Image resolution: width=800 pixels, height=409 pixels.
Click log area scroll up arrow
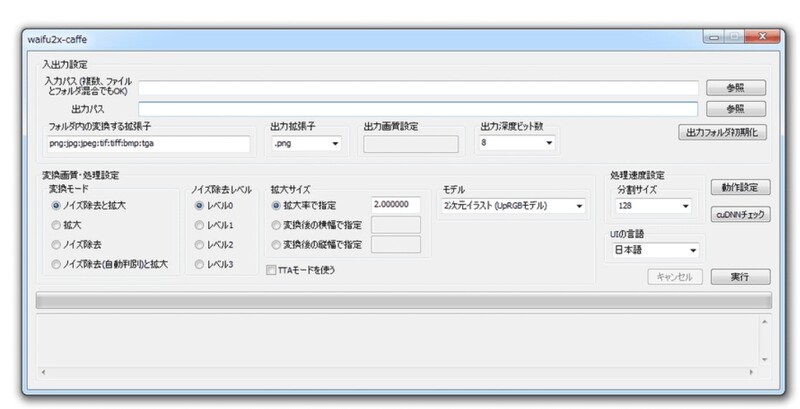click(x=765, y=322)
